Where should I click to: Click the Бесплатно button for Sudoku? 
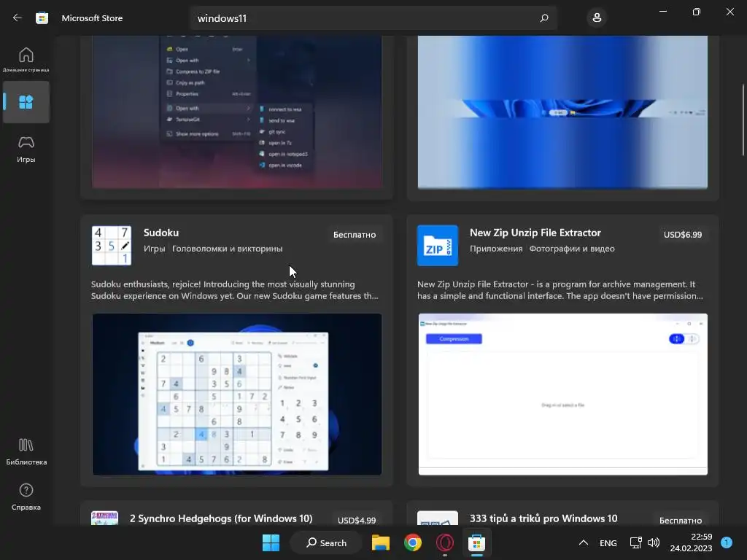[355, 234]
